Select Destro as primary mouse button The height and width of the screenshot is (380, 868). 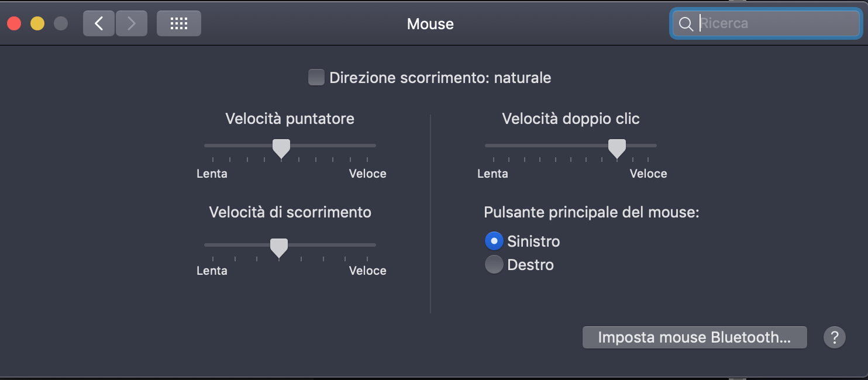(x=494, y=265)
